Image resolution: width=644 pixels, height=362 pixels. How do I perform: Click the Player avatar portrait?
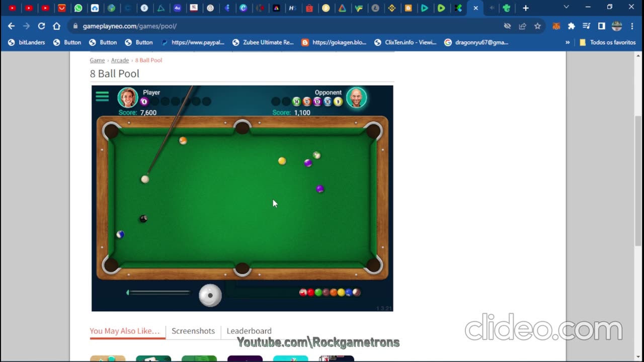click(128, 98)
